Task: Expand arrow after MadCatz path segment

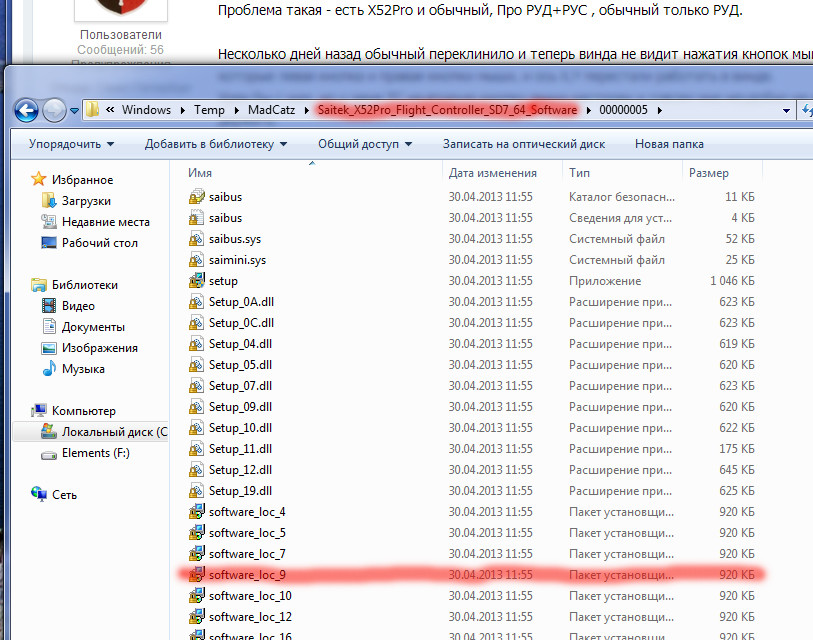Action: point(306,110)
